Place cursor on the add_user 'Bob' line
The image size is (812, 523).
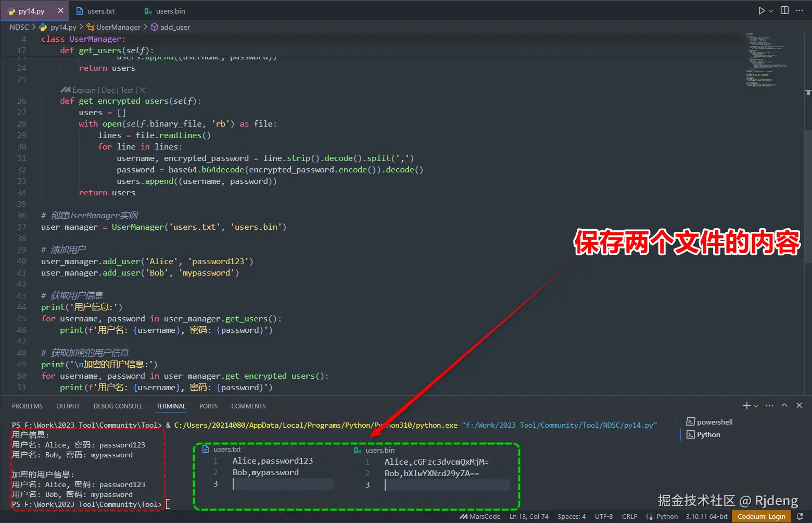tap(140, 273)
